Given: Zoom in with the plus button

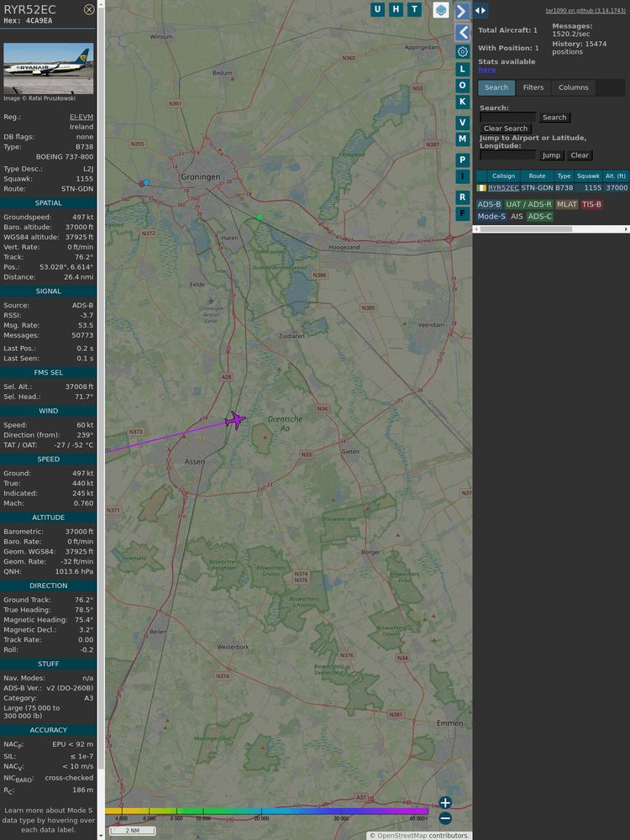Looking at the screenshot, I should pos(445,802).
